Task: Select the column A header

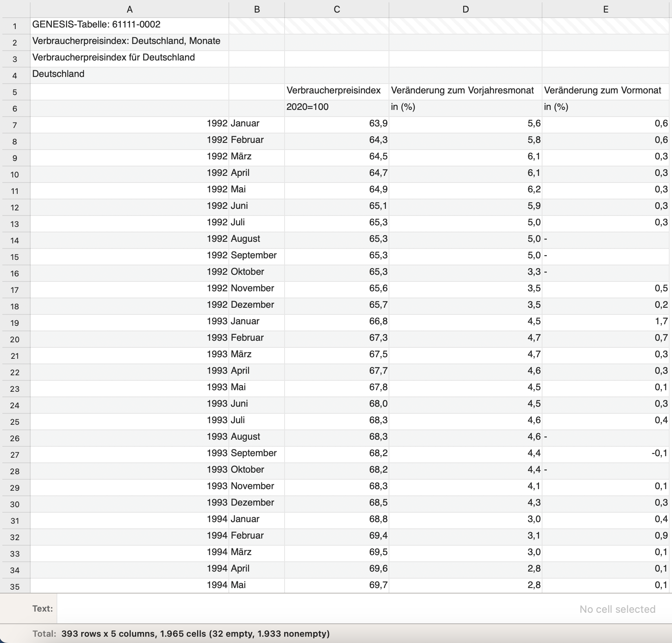Action: [130, 9]
